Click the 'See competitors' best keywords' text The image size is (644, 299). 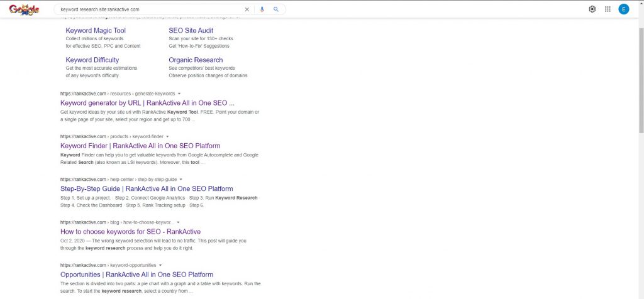click(202, 68)
